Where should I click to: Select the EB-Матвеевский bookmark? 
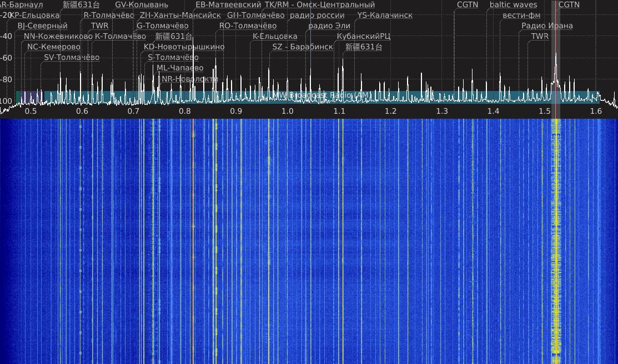[x=228, y=5]
